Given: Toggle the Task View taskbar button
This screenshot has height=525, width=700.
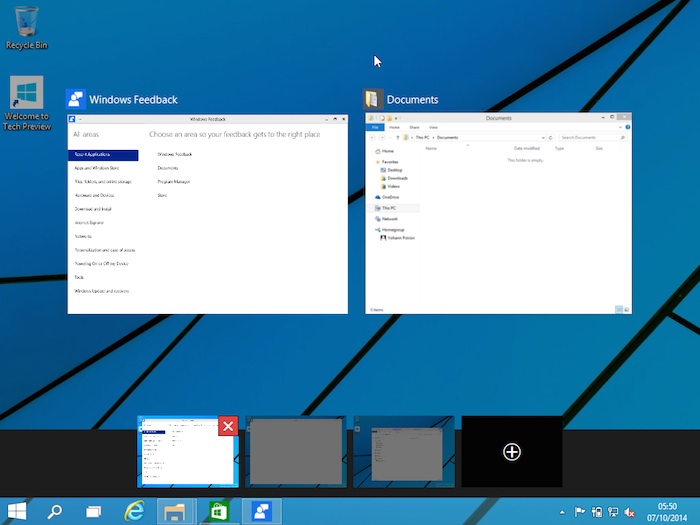Looking at the screenshot, I should point(93,510).
